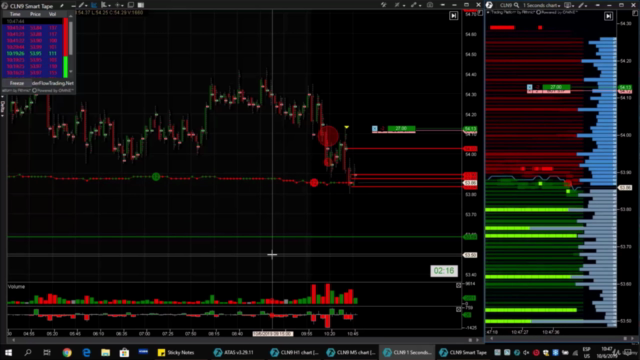
Task: Jump to latest bar in 1 Seconds chart
Action: [x=609, y=16]
